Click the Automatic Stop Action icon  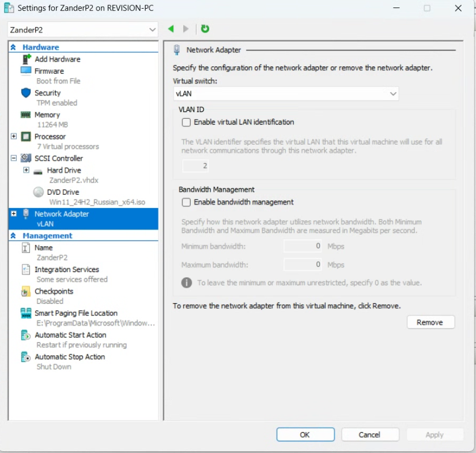coord(26,357)
